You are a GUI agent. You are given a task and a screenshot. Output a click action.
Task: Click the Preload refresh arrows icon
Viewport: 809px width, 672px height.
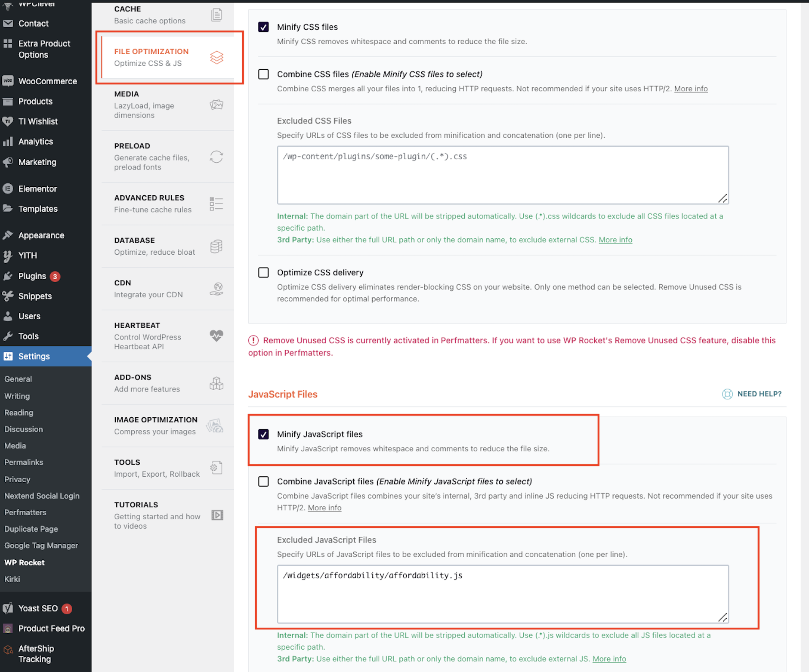click(x=216, y=157)
